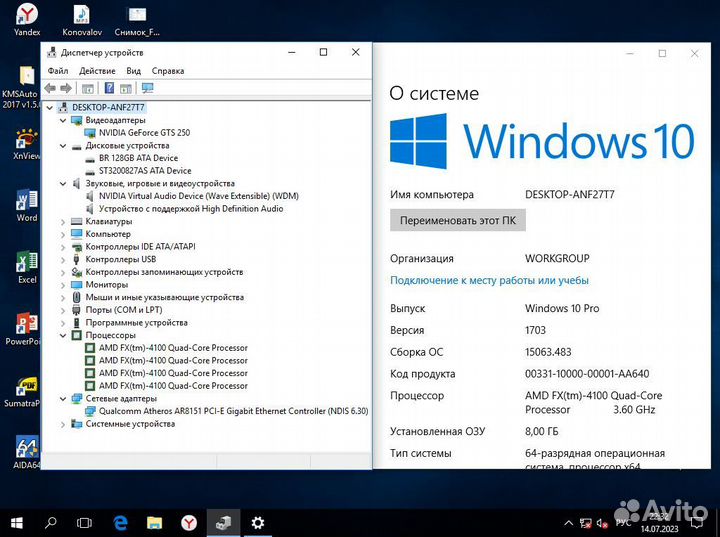Select ST3200827AS ATA Device
This screenshot has height=537, width=720.
[145, 171]
